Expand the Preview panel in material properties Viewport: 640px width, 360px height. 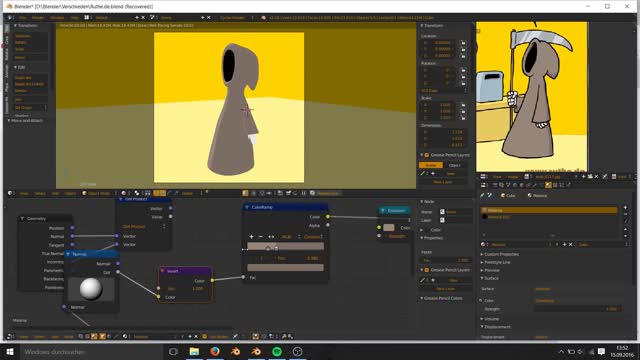coord(491,270)
